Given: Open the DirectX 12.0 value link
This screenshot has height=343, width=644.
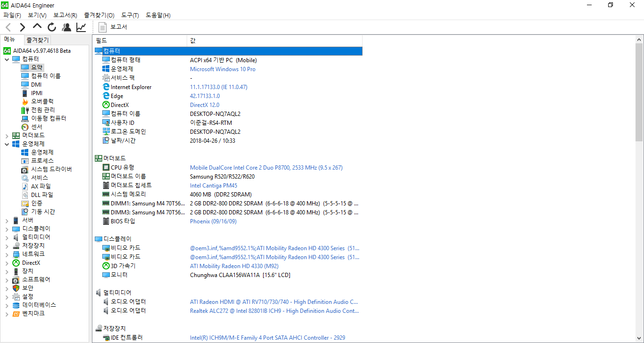Looking at the screenshot, I should (x=205, y=105).
